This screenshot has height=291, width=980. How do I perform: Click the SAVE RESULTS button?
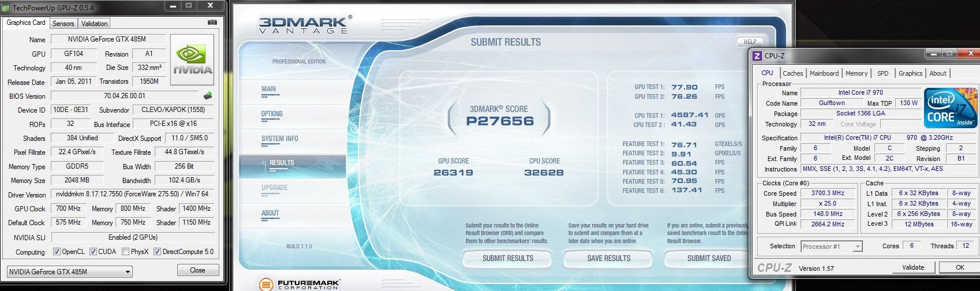(x=609, y=258)
